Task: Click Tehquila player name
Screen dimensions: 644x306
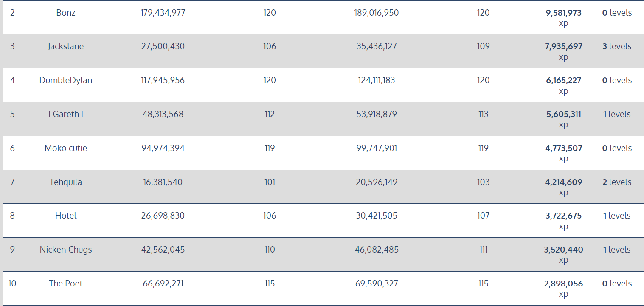Action: 66,182
